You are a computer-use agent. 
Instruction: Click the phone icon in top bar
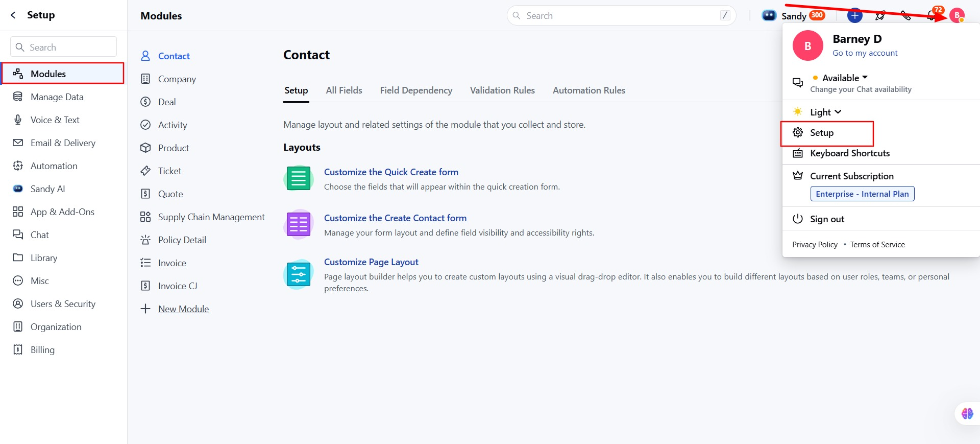[906, 15]
